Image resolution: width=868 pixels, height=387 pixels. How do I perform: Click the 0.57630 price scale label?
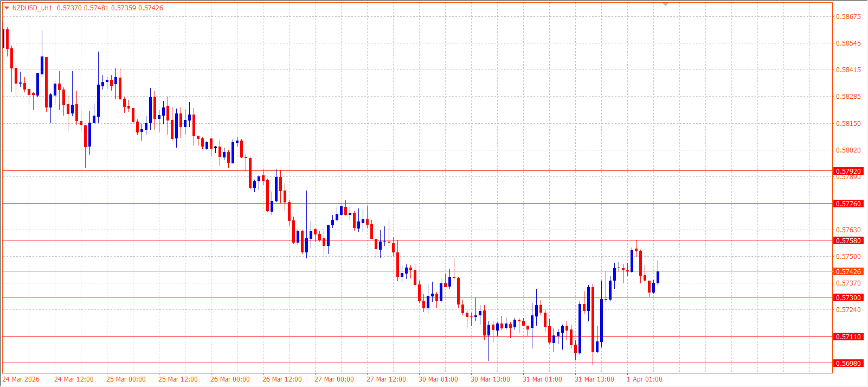(x=848, y=230)
